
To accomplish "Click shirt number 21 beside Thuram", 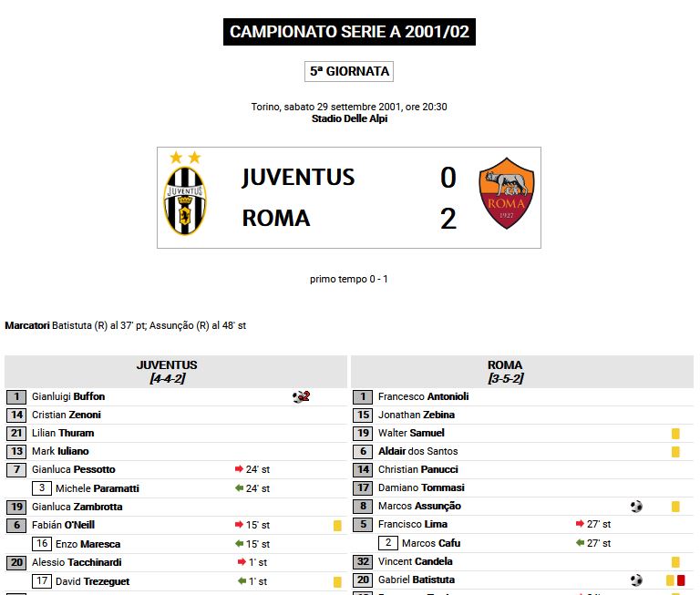I will pos(16,433).
